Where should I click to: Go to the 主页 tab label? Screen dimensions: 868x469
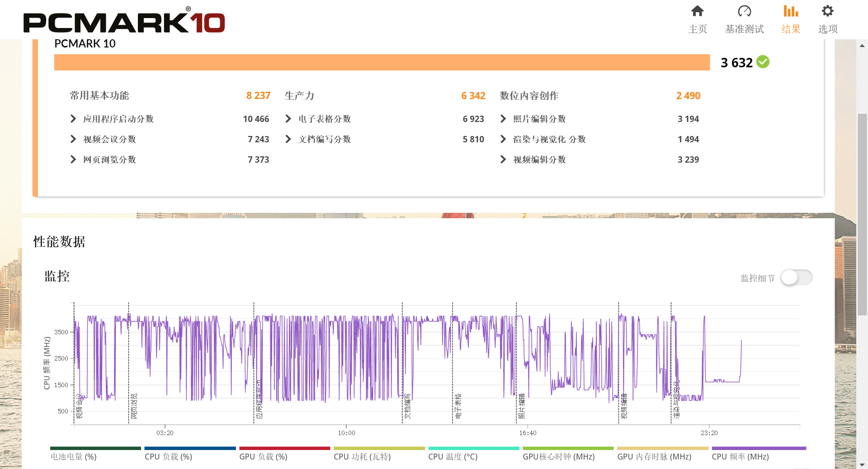click(698, 29)
